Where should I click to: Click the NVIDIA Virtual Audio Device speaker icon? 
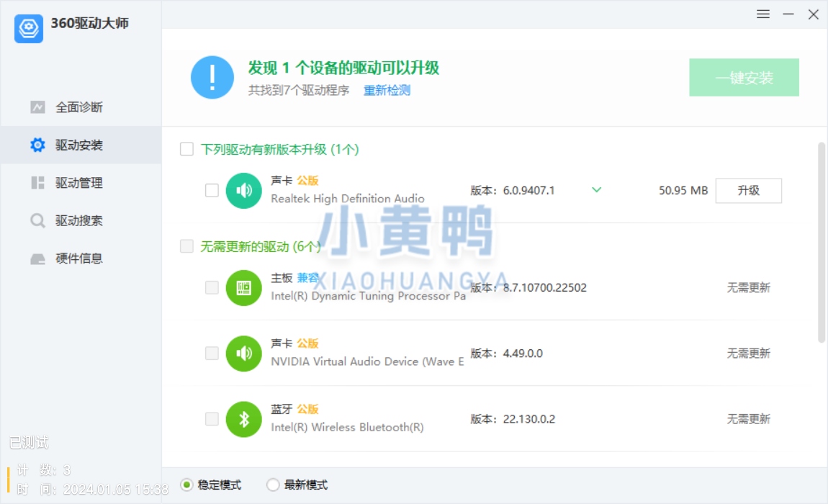[243, 354]
